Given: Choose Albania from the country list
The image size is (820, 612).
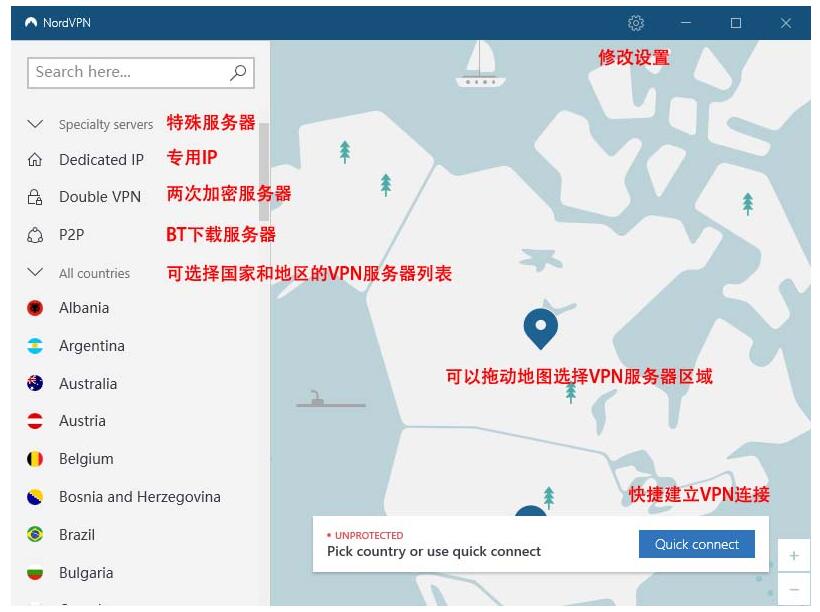Looking at the screenshot, I should point(84,308).
